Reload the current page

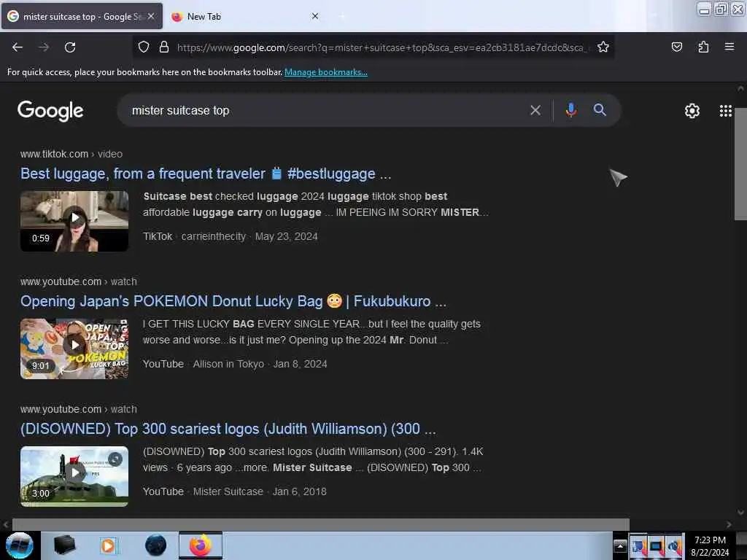[70, 47]
